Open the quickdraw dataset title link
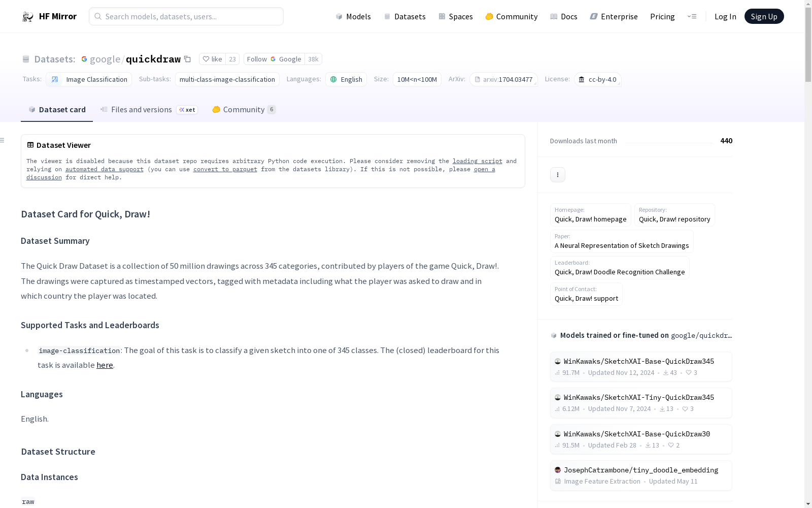 click(153, 59)
